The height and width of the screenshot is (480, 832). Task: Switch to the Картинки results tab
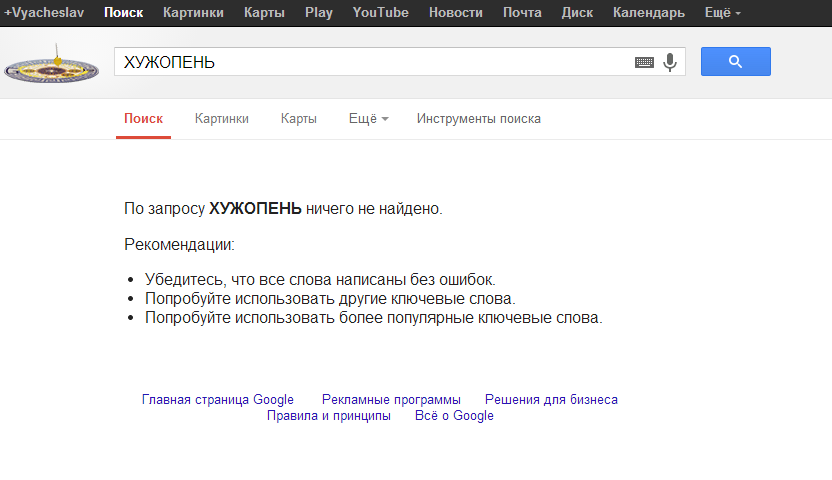(x=222, y=118)
